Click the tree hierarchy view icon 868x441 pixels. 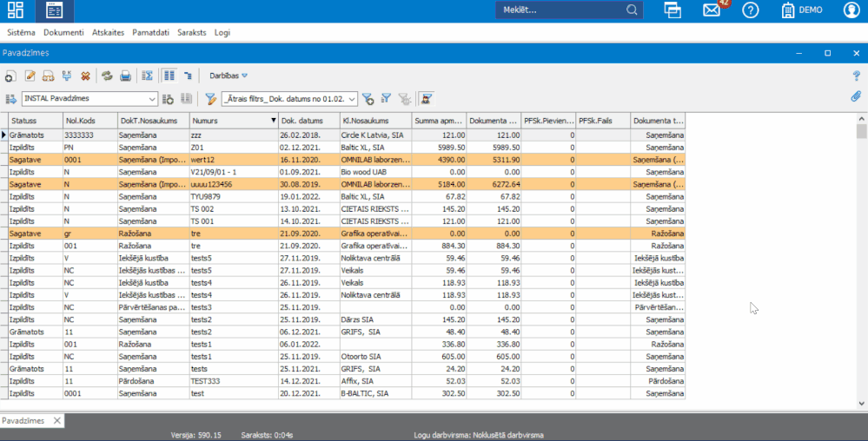(x=189, y=76)
